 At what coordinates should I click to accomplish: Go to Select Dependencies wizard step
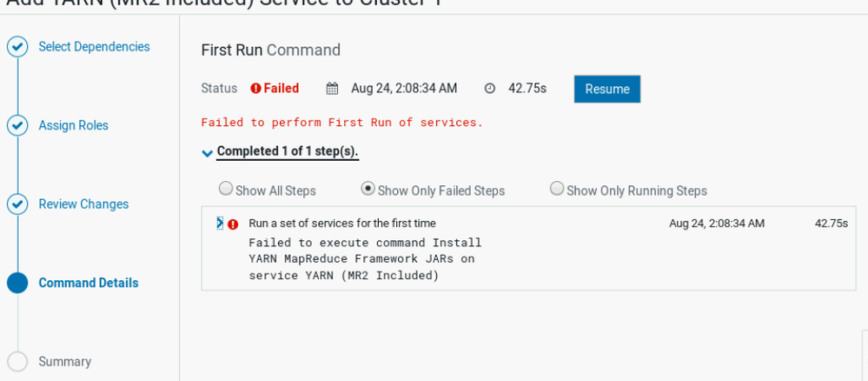click(94, 47)
